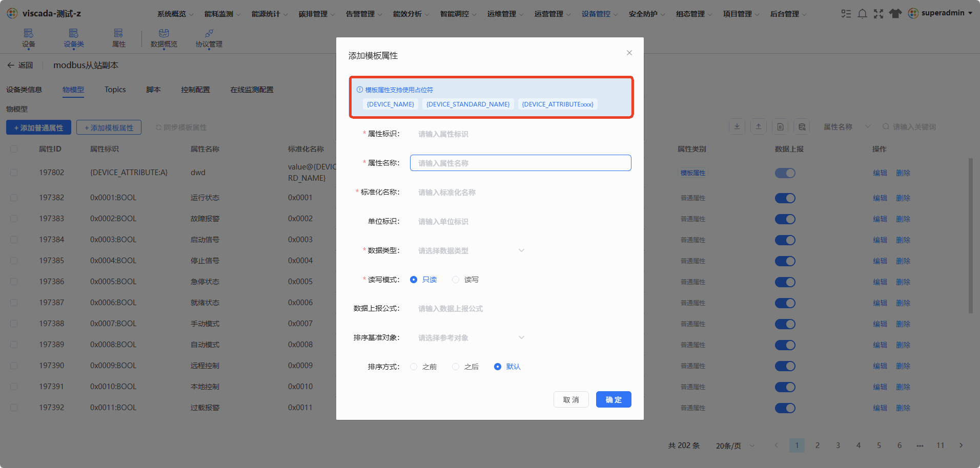
Task: Click the download icon above the table
Action: 737,126
